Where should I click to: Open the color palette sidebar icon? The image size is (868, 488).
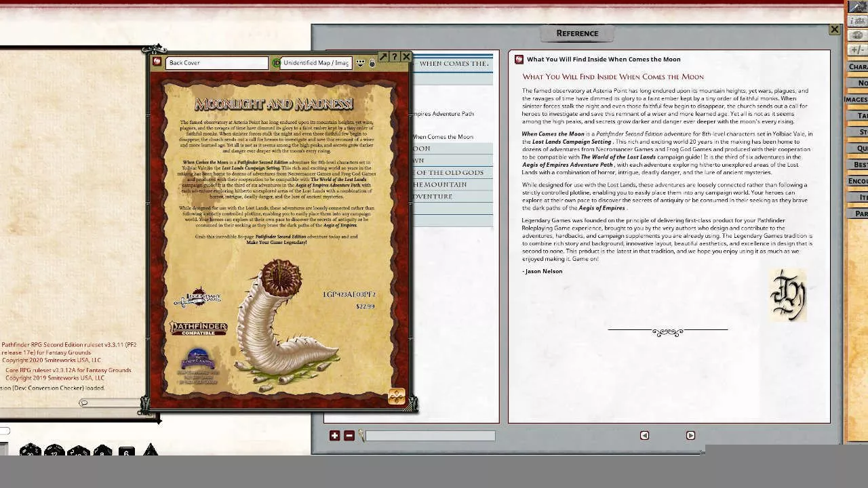(857, 35)
